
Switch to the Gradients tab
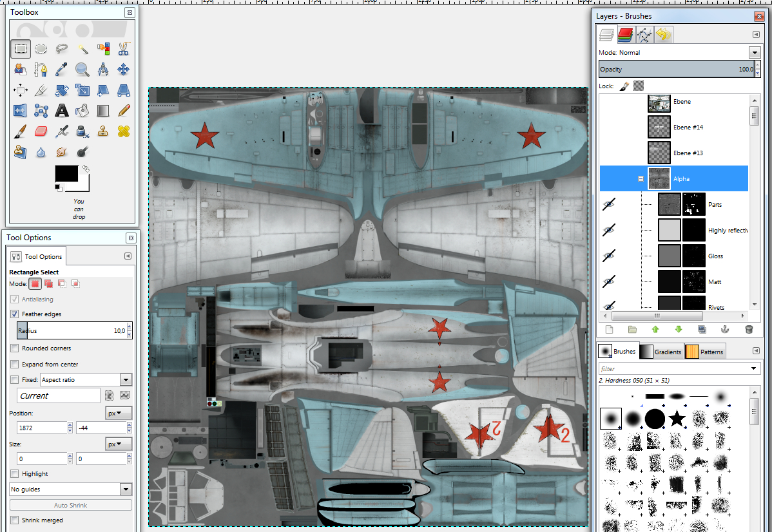point(661,352)
